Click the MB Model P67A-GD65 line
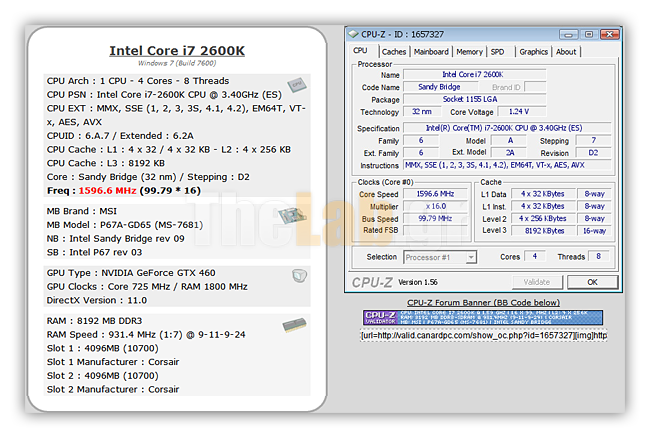The width and height of the screenshot is (650, 438). (x=125, y=225)
